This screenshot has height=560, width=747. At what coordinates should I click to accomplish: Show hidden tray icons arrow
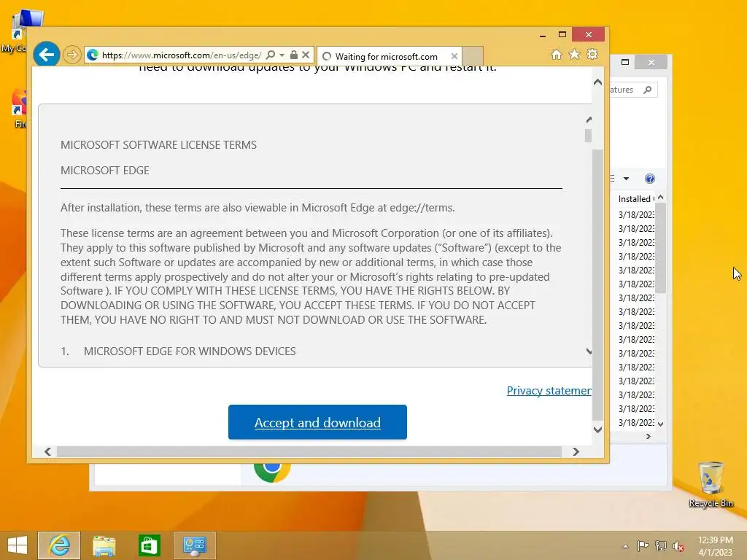tap(625, 546)
